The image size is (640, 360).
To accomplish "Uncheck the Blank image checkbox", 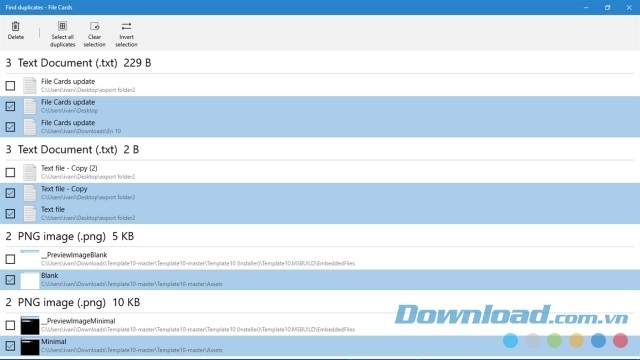I will [x=10, y=280].
